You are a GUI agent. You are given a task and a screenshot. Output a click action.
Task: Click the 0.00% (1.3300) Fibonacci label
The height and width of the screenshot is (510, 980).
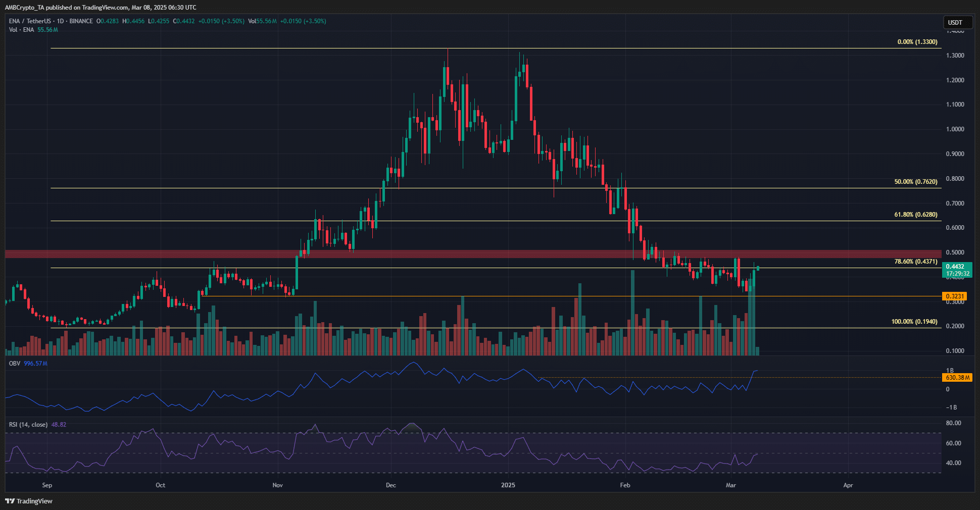(917, 42)
